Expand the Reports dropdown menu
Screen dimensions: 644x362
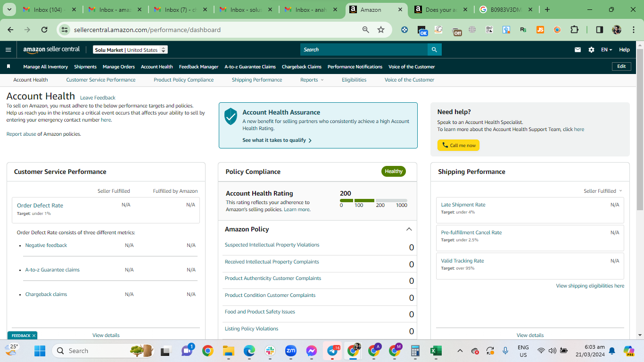(x=312, y=80)
